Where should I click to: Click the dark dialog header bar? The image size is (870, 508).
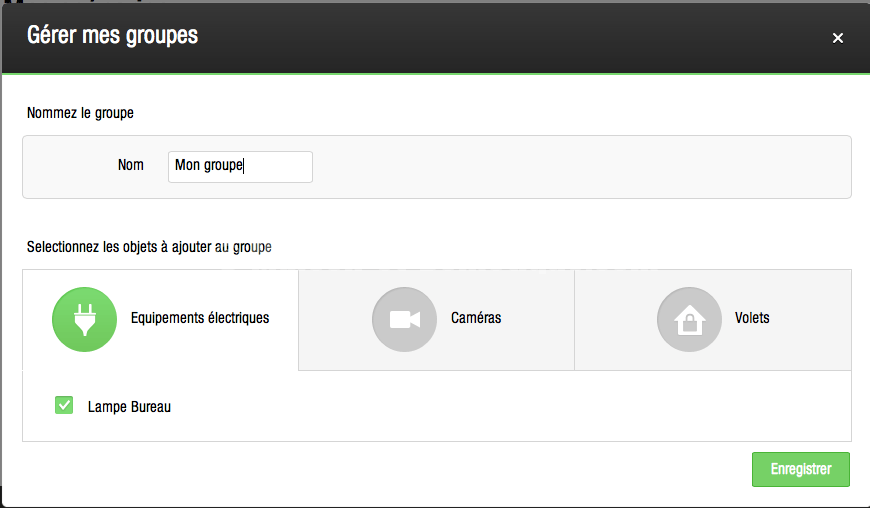point(499,38)
